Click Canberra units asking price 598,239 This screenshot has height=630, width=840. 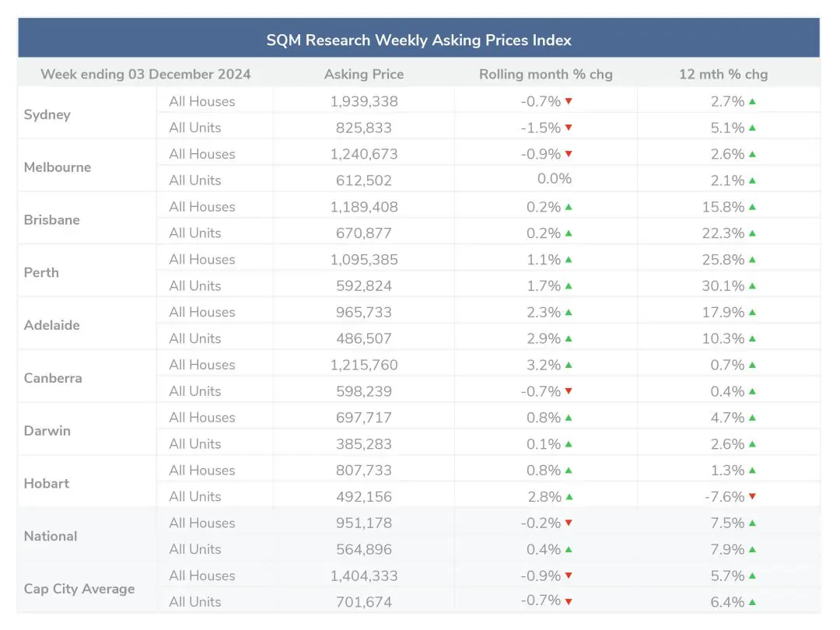coord(364,391)
